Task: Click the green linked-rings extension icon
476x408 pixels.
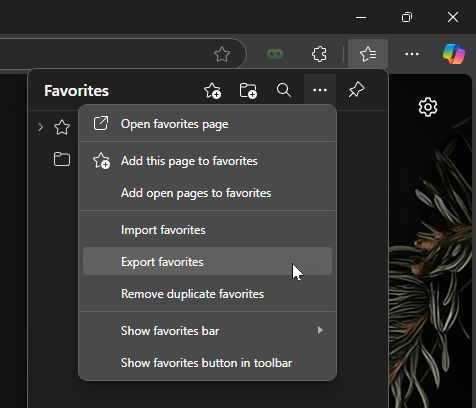Action: (x=275, y=54)
